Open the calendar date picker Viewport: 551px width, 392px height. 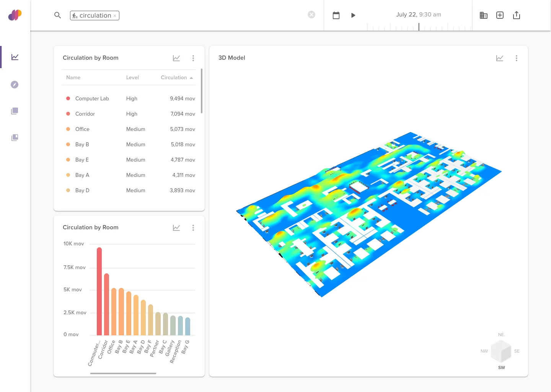point(336,15)
